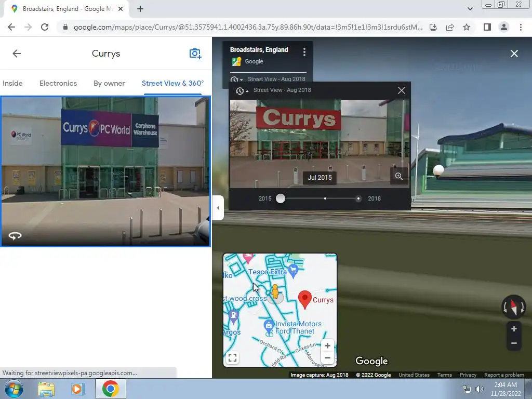The width and height of the screenshot is (532, 399).
Task: Click the Pegman on the mini map
Action: [x=275, y=292]
